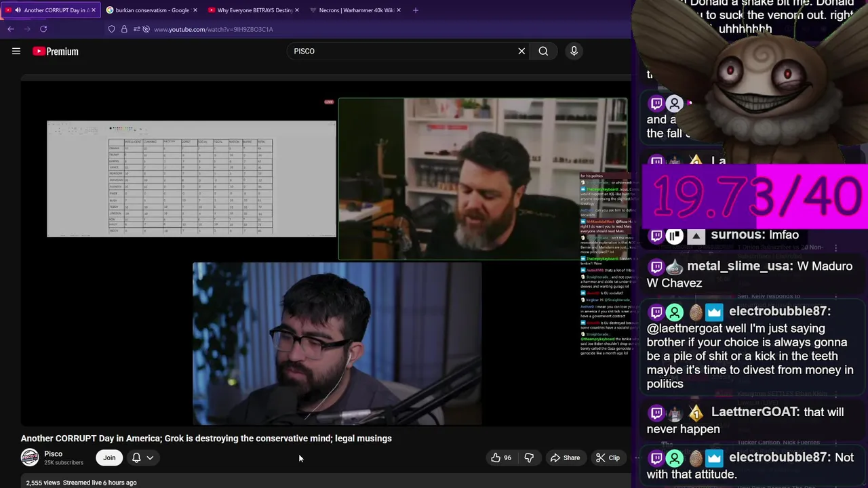Like the video with thumbs up
This screenshot has width=868, height=488.
pos(501,457)
